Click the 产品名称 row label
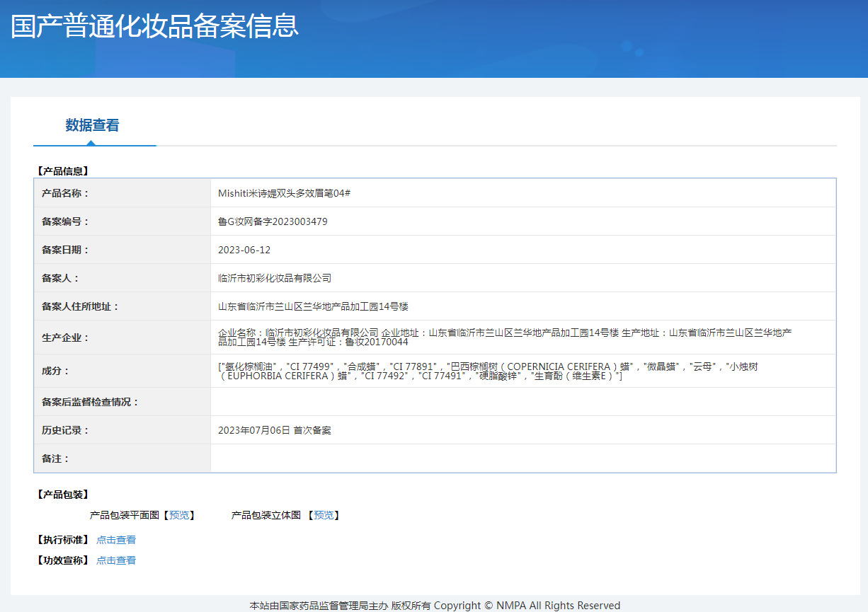868x612 pixels. (x=65, y=193)
